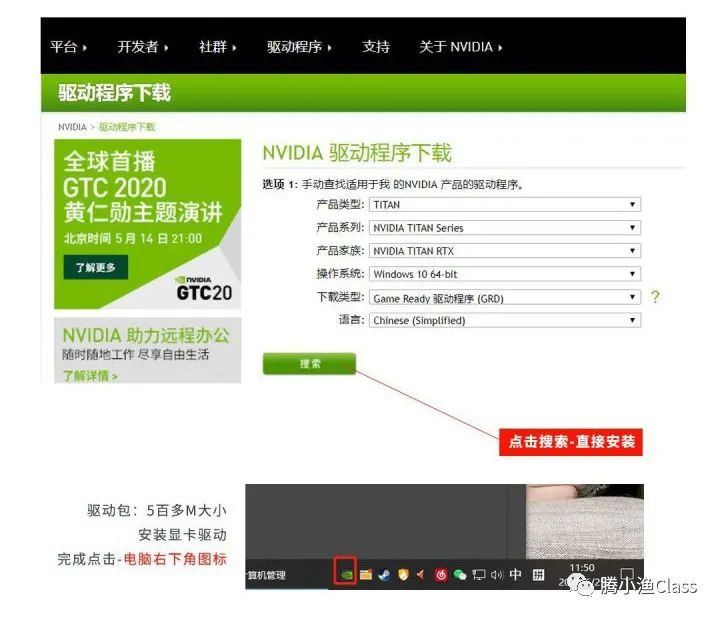Click the orange arrow tray icon

pyautogui.click(x=421, y=574)
